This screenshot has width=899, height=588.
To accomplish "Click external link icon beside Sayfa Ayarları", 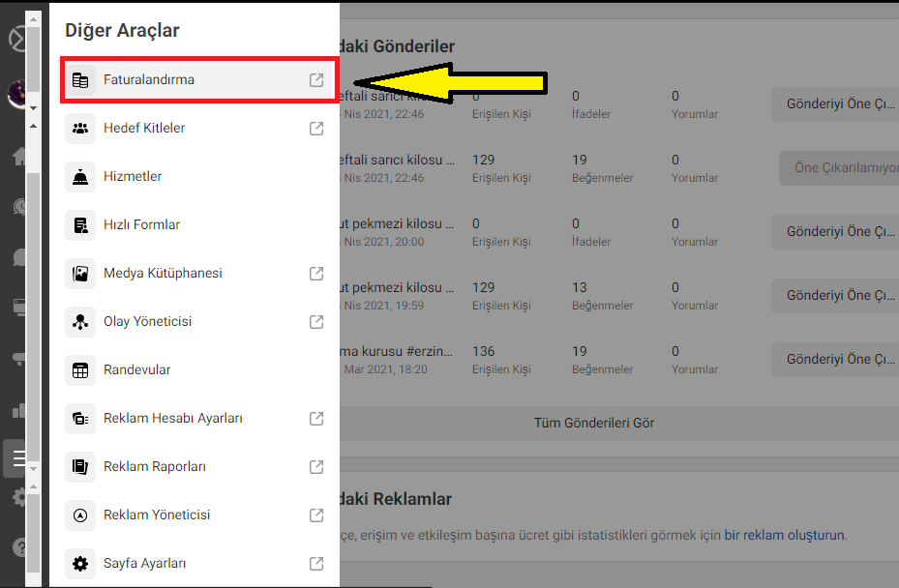I will (x=316, y=564).
